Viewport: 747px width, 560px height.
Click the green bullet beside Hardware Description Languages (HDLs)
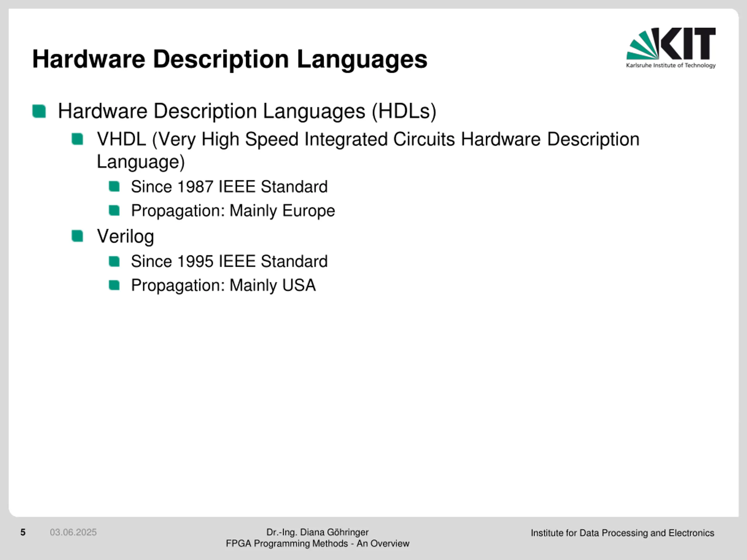(x=39, y=111)
